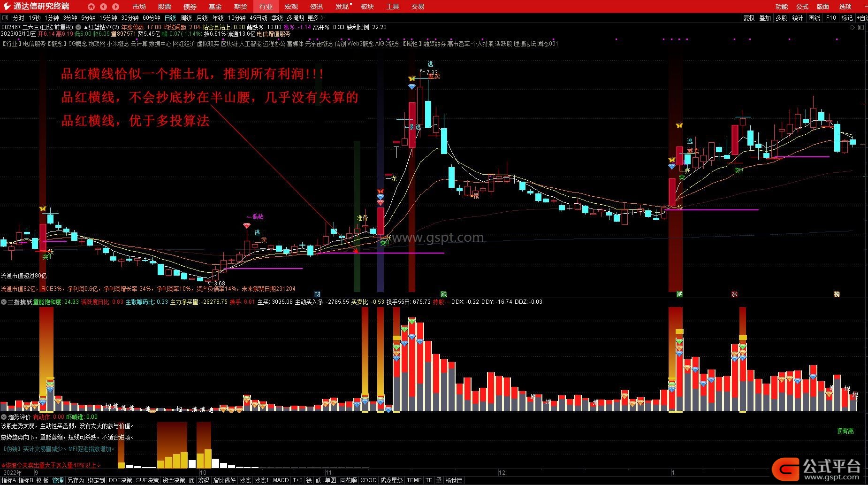Open the 板块 menu

pyautogui.click(x=367, y=7)
